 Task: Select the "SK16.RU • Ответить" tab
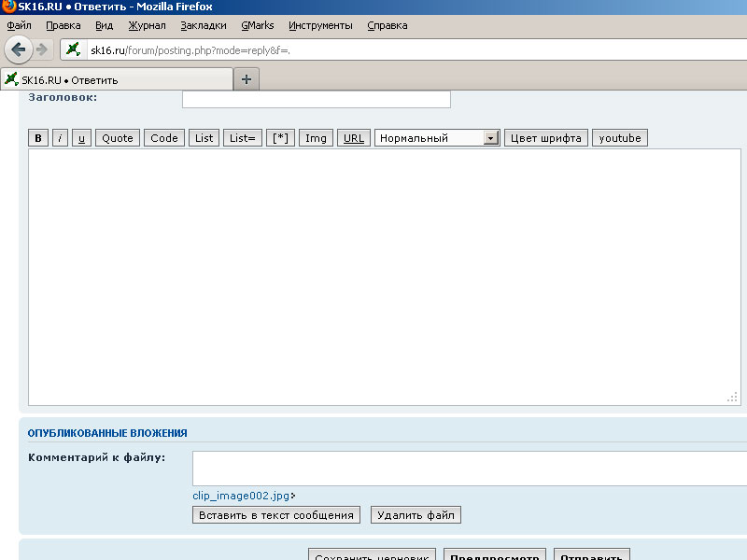point(117,79)
